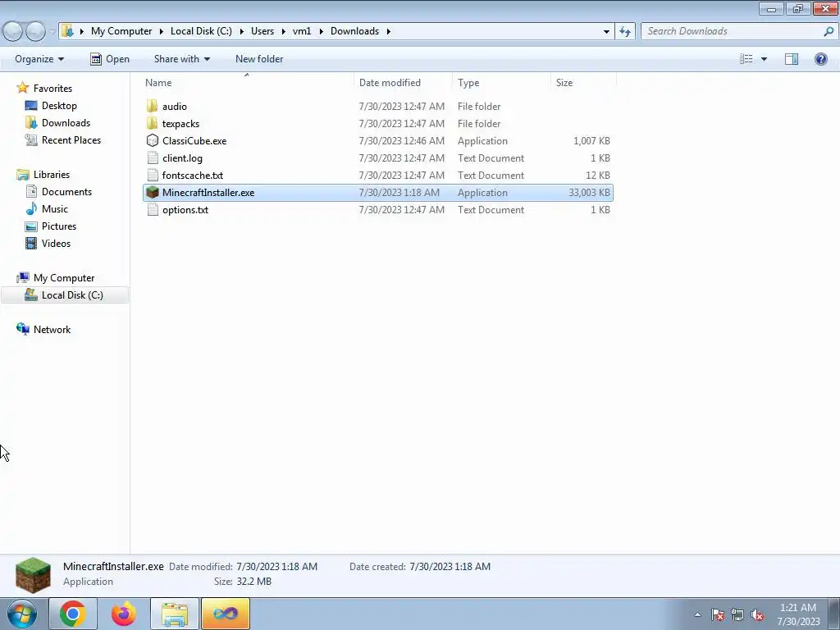
Task: Click the MinecraftInstaller.exe grass block icon
Action: point(152,192)
